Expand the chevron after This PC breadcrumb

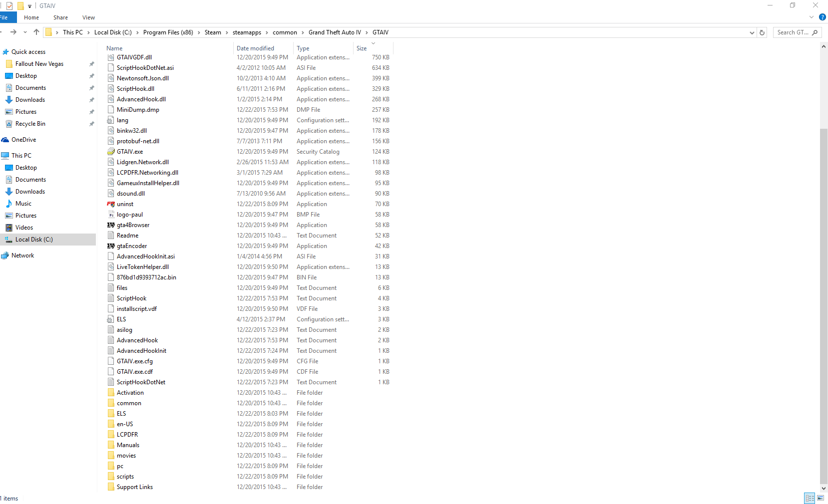[88, 32]
